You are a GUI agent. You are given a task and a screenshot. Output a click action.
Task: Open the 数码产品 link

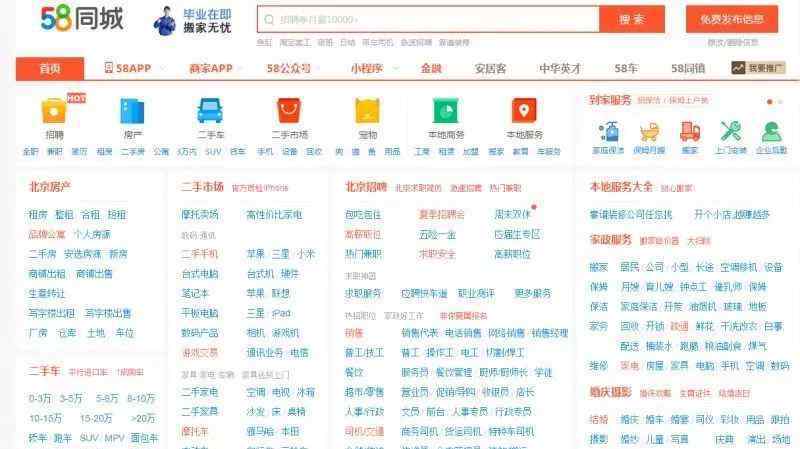tap(199, 333)
